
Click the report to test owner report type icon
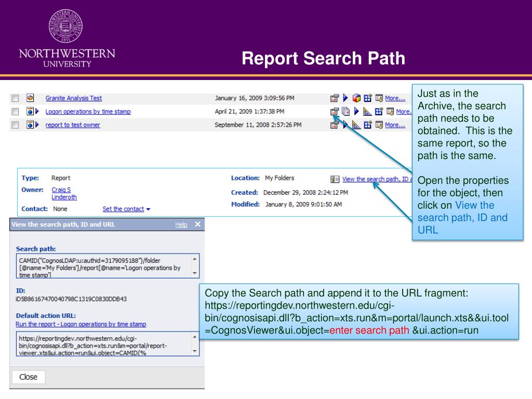30,125
